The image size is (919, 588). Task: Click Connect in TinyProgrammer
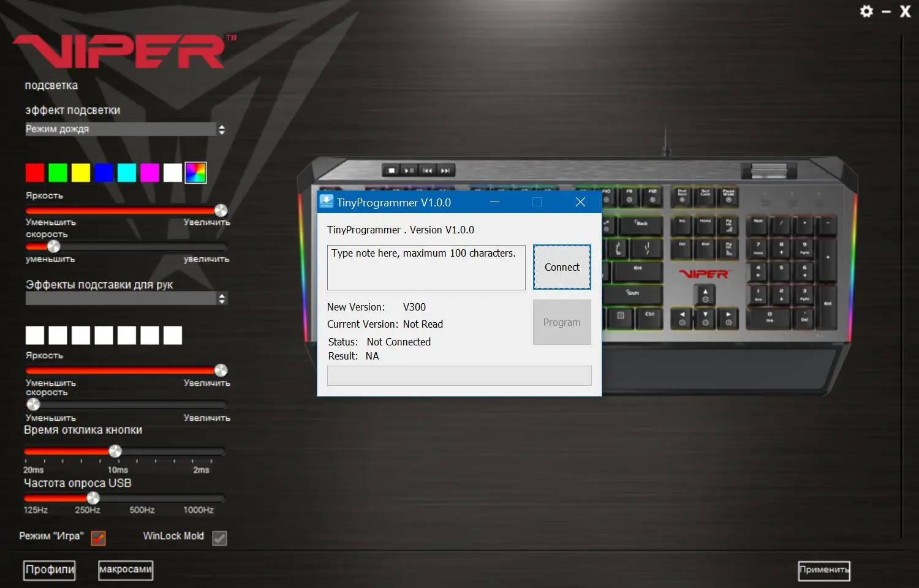562,267
